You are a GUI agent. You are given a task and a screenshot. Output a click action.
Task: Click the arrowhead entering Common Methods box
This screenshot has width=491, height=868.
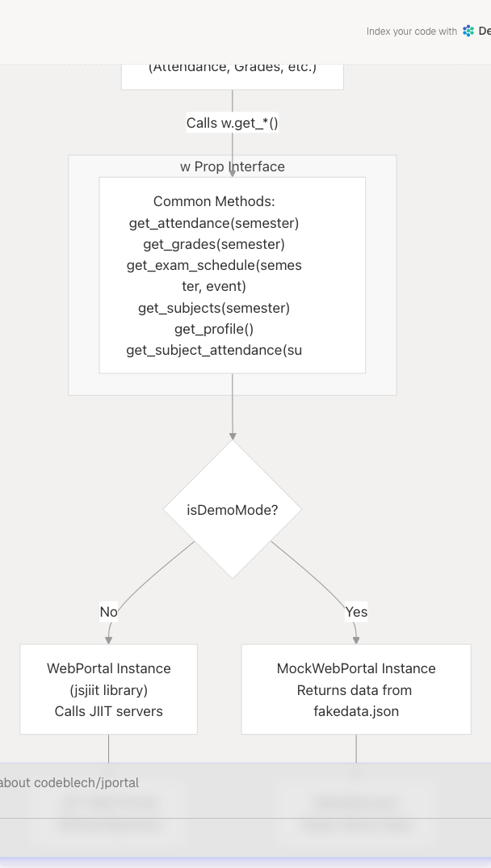point(233,173)
